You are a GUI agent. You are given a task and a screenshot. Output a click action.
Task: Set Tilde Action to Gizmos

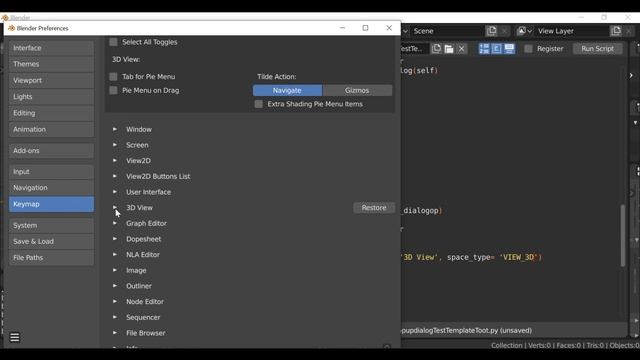point(357,91)
